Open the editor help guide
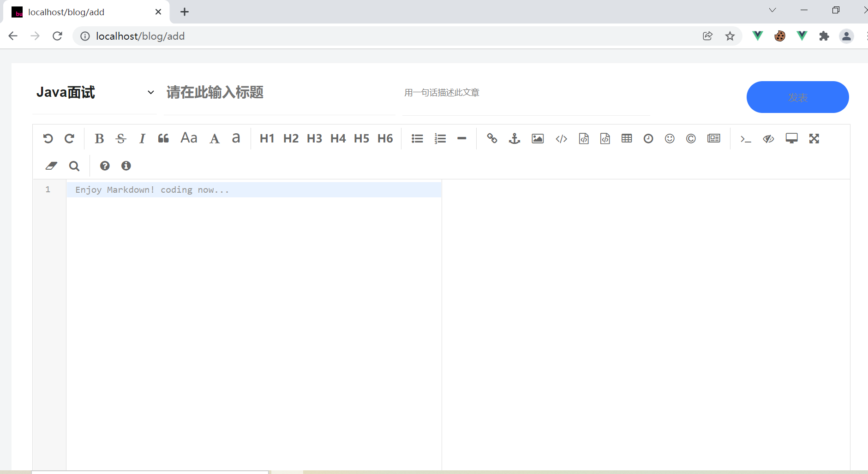The width and height of the screenshot is (868, 474). click(104, 166)
